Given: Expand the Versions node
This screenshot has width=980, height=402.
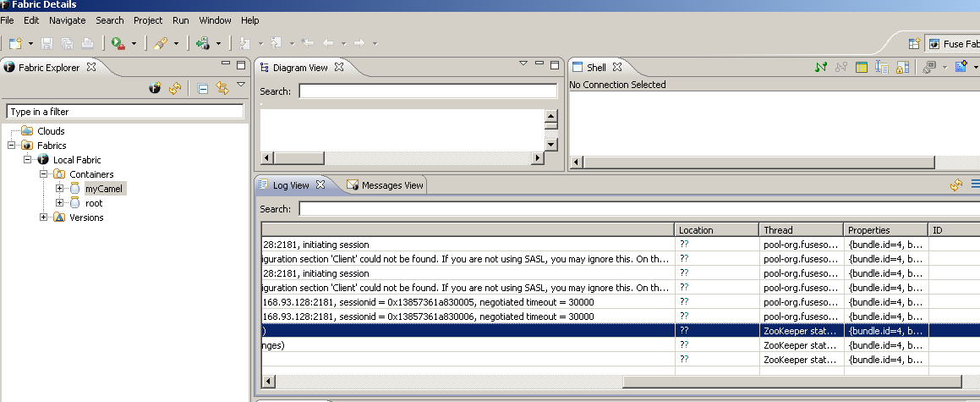Looking at the screenshot, I should 44,217.
